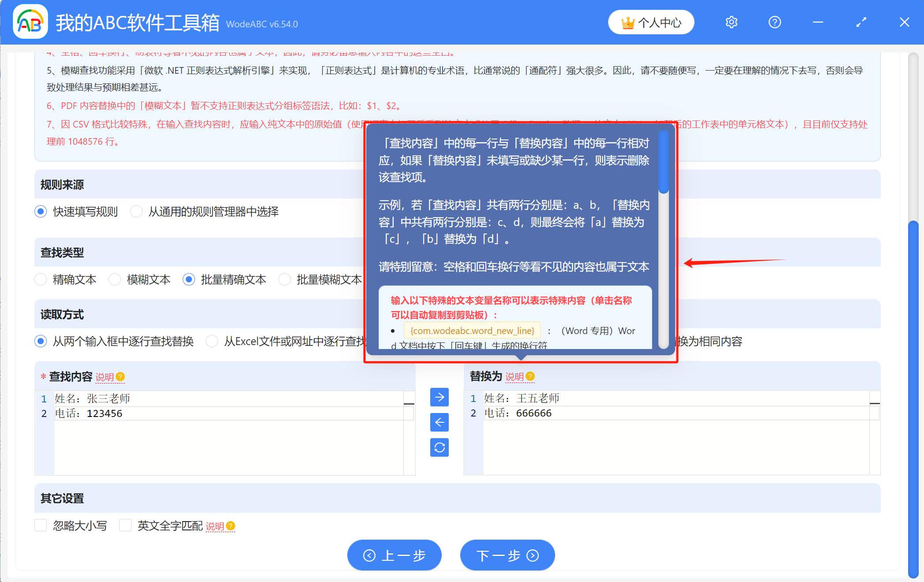924x582 pixels.
Task: Click the right-arrow transfer icon between text panels
Action: point(439,397)
